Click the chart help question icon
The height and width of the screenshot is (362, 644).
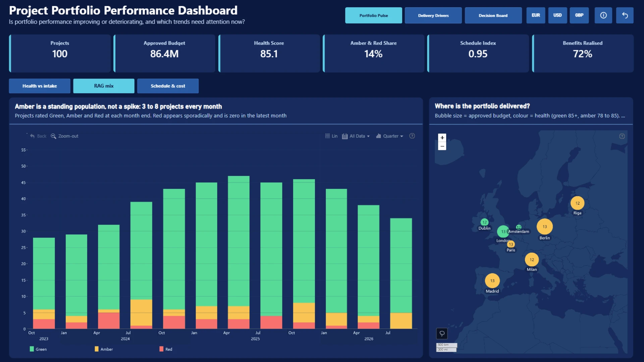pyautogui.click(x=412, y=136)
